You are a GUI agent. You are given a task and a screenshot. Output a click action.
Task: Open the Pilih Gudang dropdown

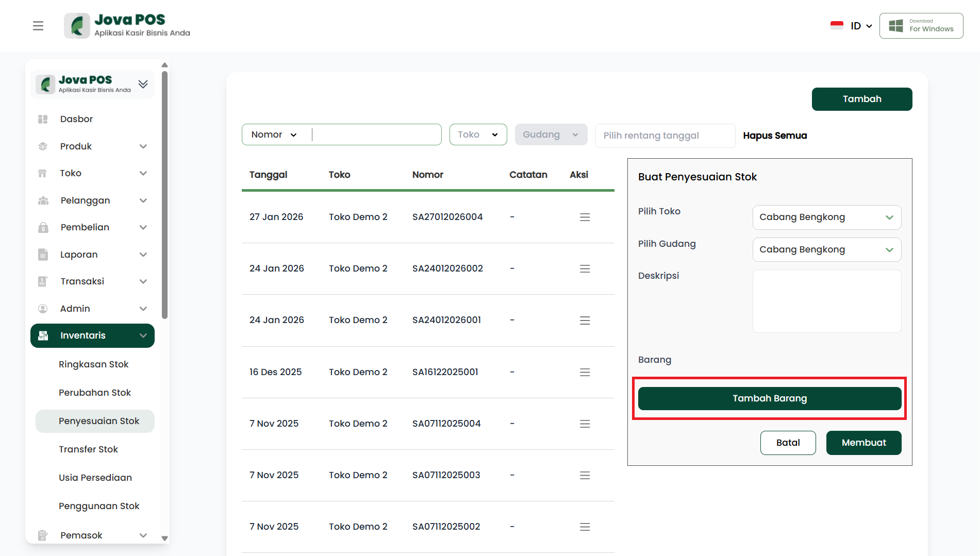[826, 249]
